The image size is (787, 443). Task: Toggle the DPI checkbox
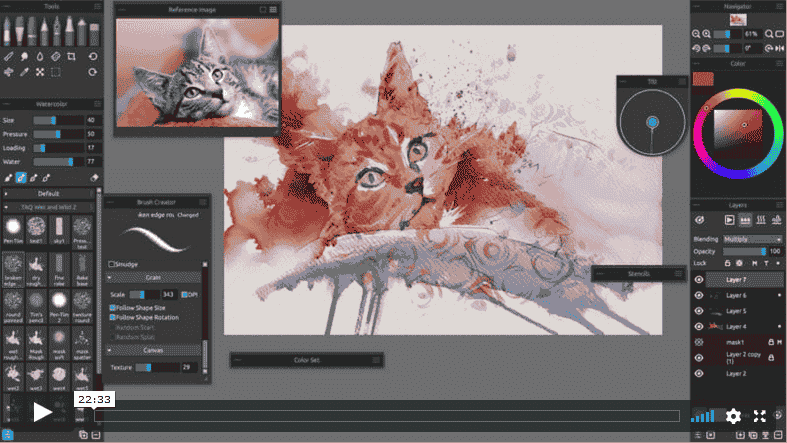(184, 294)
